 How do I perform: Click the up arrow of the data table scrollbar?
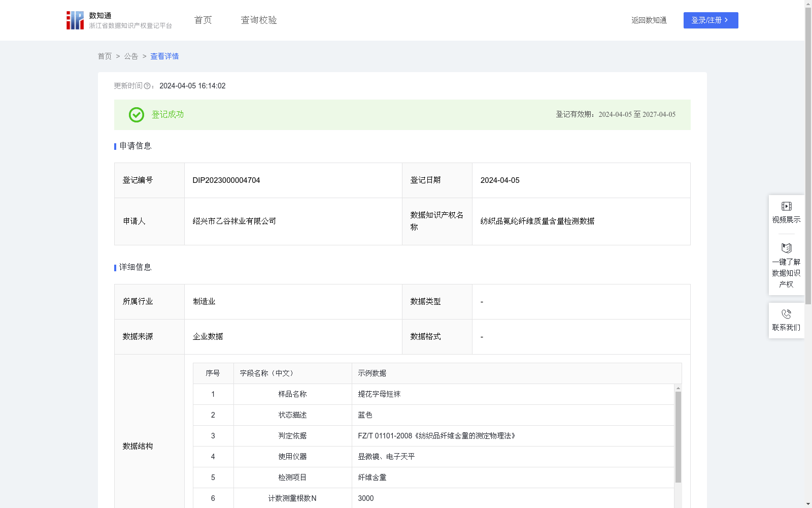click(x=678, y=389)
